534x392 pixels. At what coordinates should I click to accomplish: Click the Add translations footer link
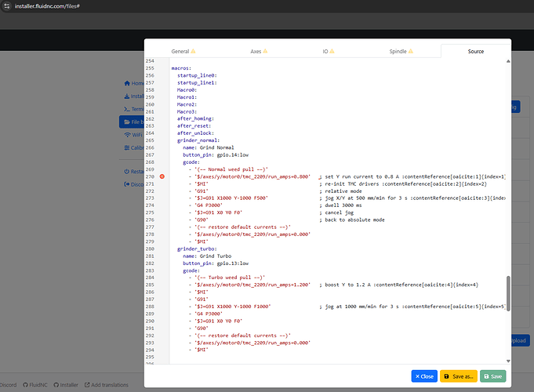(x=109, y=385)
